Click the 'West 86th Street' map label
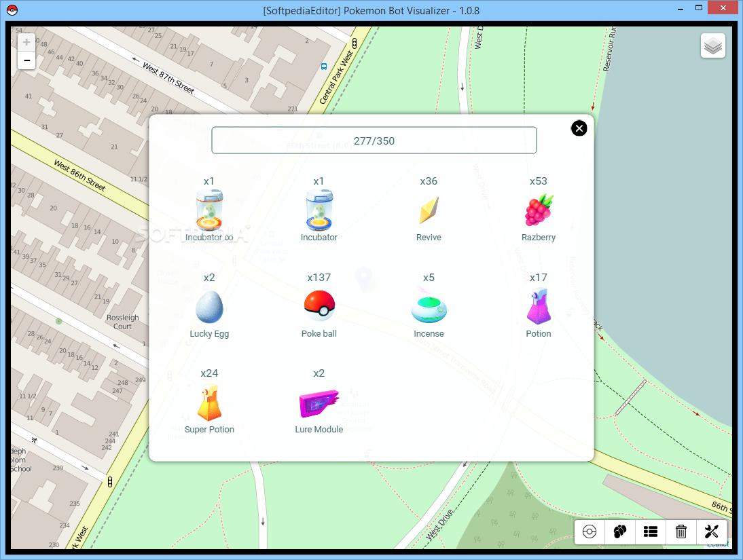This screenshot has width=743, height=560. (x=79, y=175)
